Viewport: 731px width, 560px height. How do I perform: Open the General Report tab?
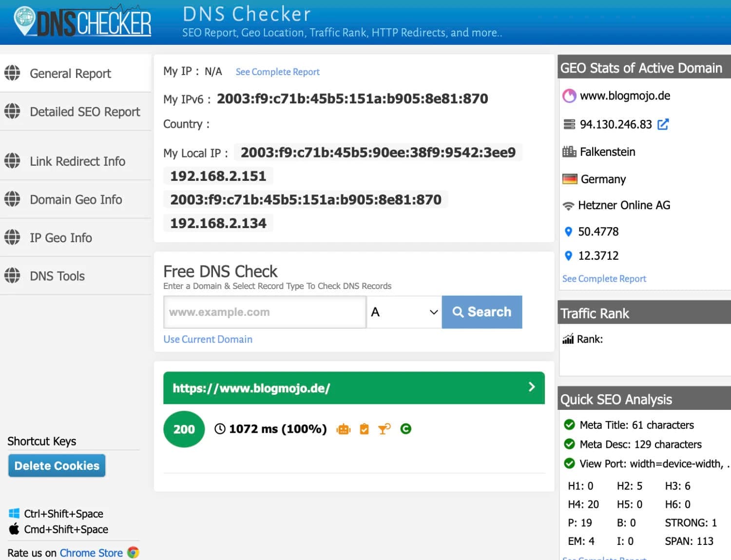pos(70,73)
